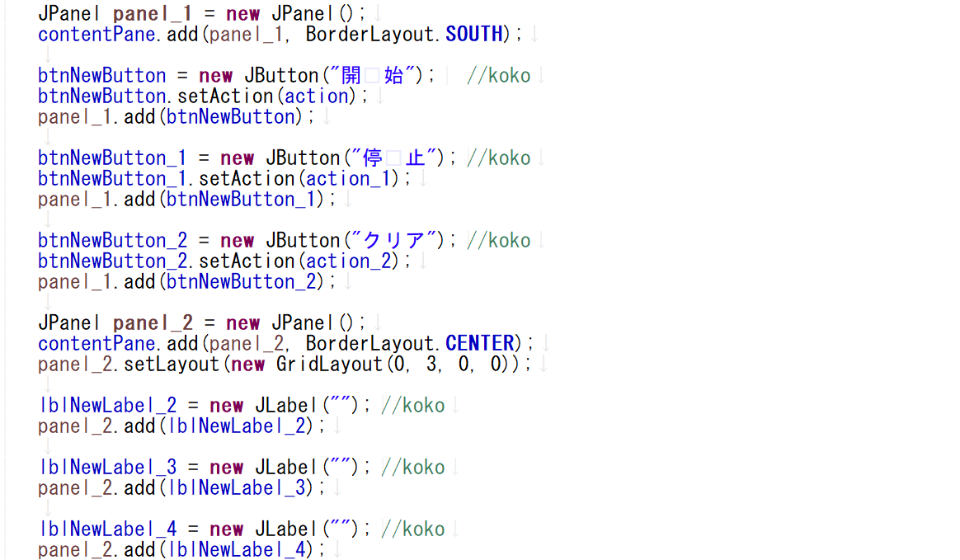Click "btnNewButton_1 = new" at the assignment start
960x560 pixels.
tap(146, 158)
